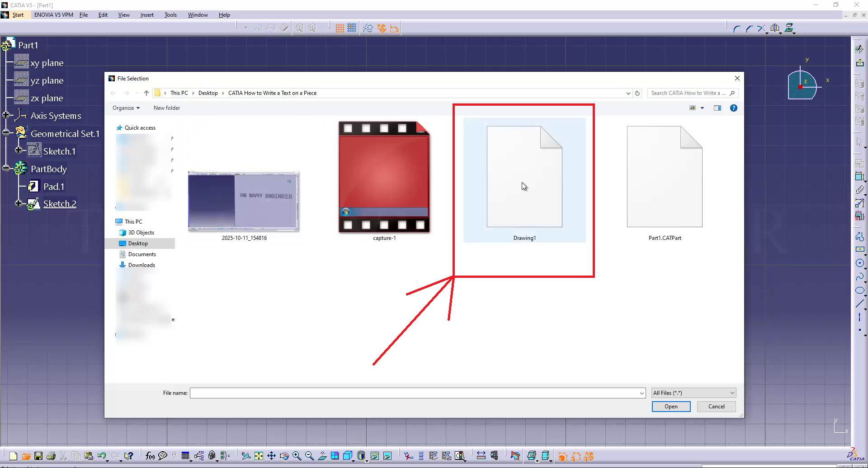Click the Undo arrow icon
The image size is (868, 468).
pyautogui.click(x=101, y=456)
